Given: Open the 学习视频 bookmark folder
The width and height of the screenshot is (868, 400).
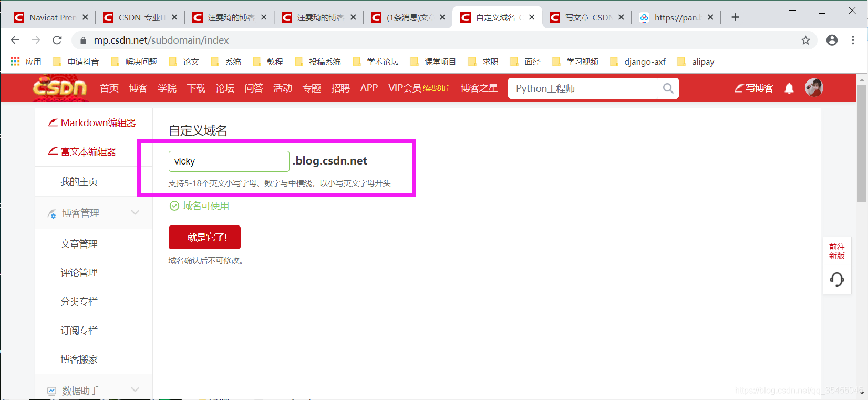Looking at the screenshot, I should point(575,61).
